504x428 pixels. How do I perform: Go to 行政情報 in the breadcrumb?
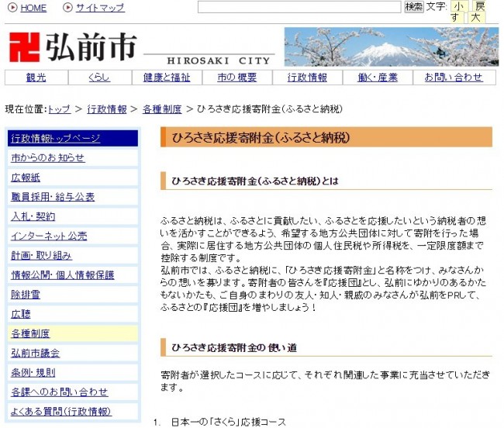[107, 109]
